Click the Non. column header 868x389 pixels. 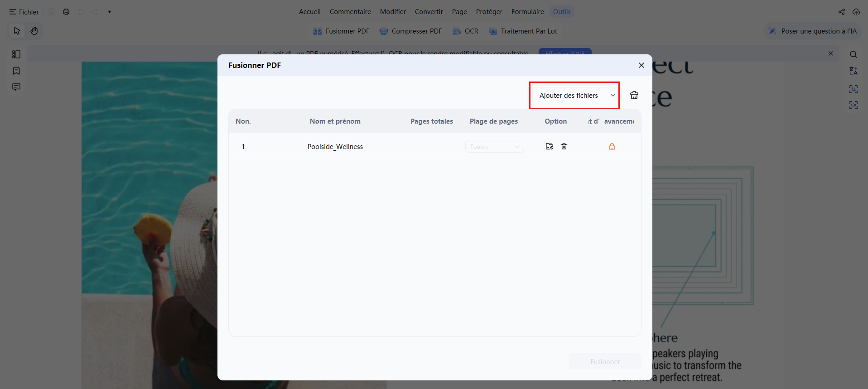point(243,121)
